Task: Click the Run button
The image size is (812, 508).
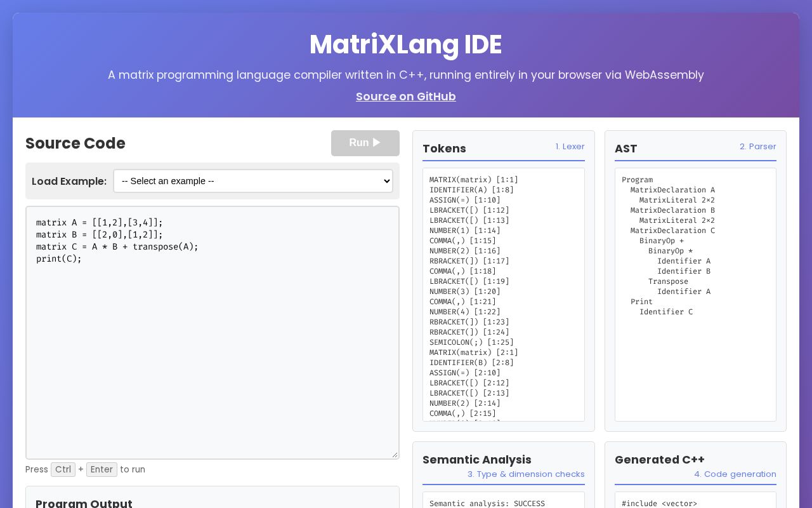Action: [x=365, y=143]
